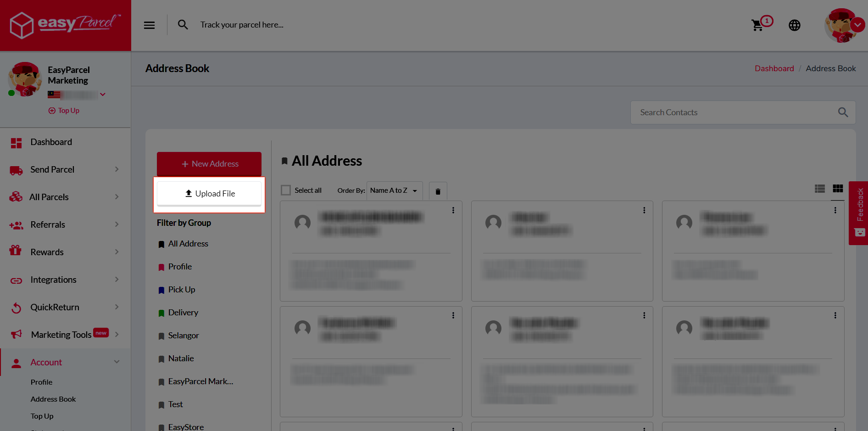Click the Search Contacts magnifier icon
The width and height of the screenshot is (868, 431).
click(x=843, y=112)
